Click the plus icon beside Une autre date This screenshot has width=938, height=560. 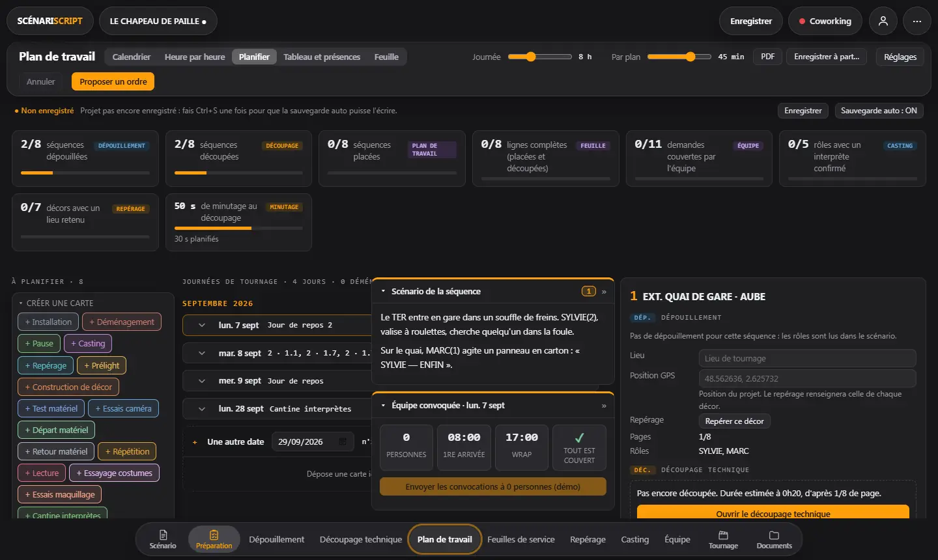[x=195, y=442]
